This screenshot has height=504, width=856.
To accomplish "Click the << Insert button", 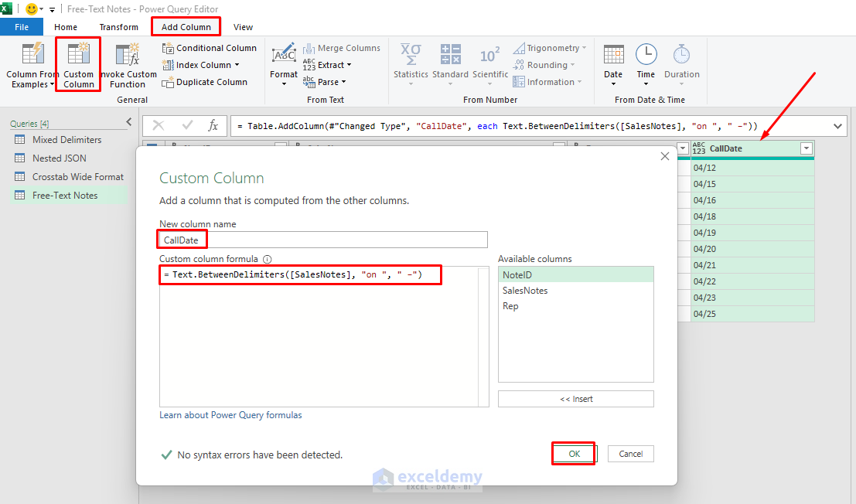I will click(x=576, y=400).
